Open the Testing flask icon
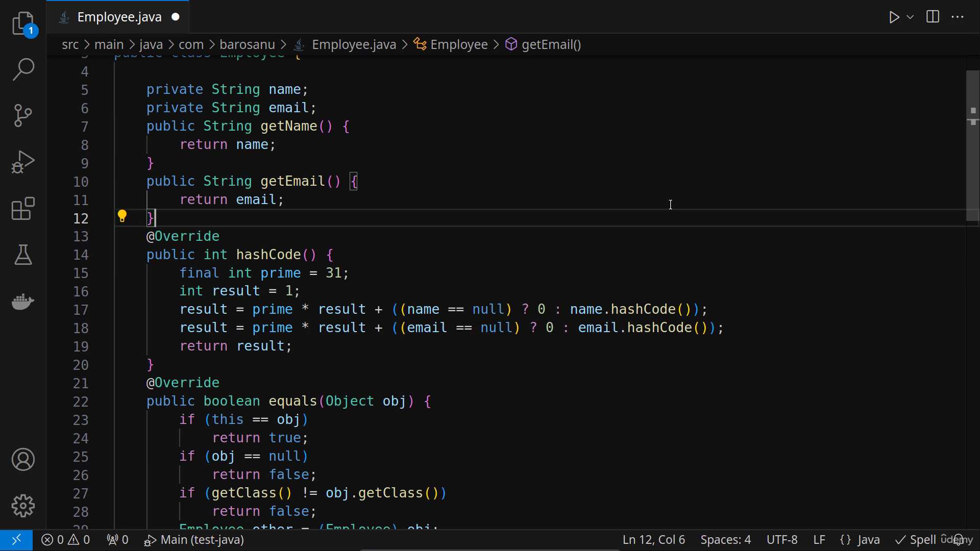980x551 pixels. click(23, 255)
